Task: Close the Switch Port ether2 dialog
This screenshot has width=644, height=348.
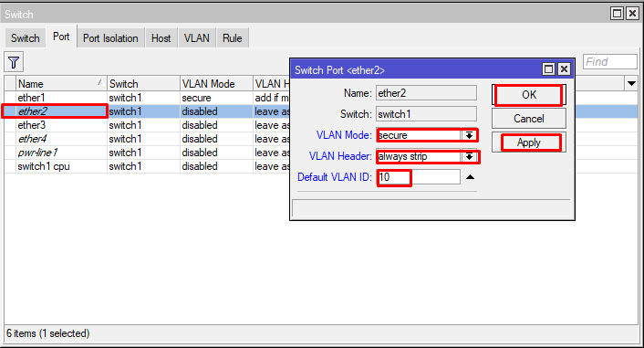Action: (x=565, y=69)
